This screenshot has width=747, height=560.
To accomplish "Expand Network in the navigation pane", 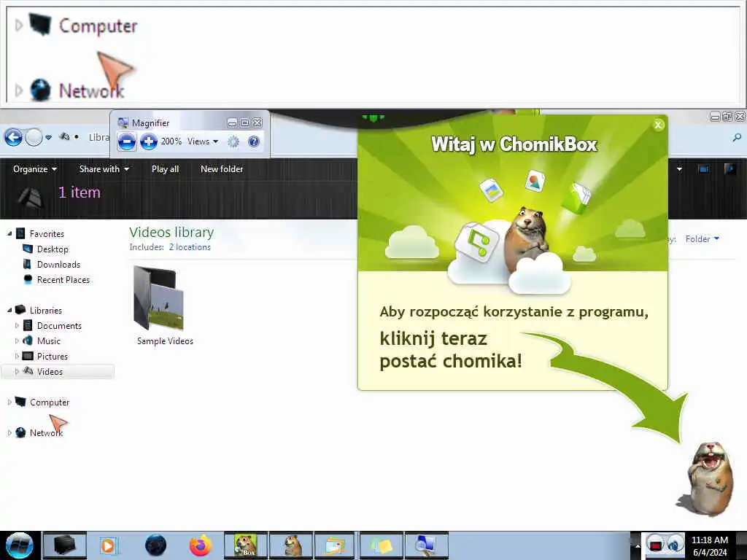I will pyautogui.click(x=9, y=433).
